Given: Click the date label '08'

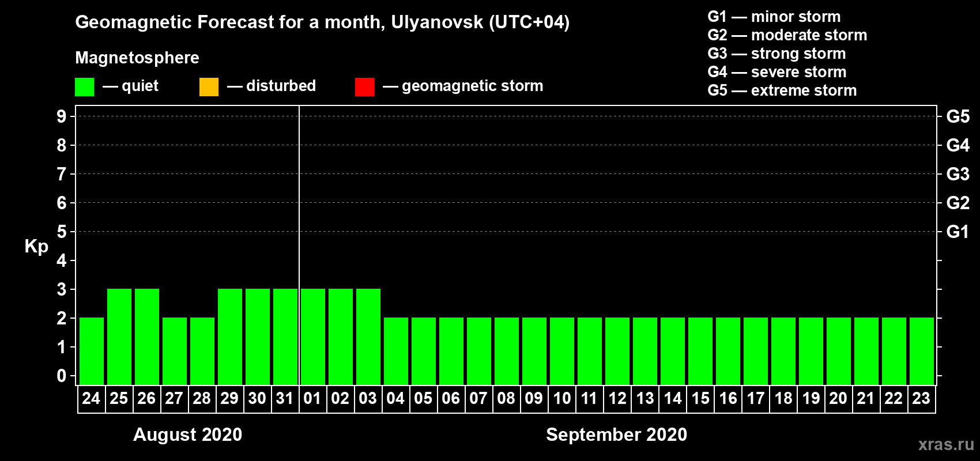Looking at the screenshot, I should [x=506, y=398].
